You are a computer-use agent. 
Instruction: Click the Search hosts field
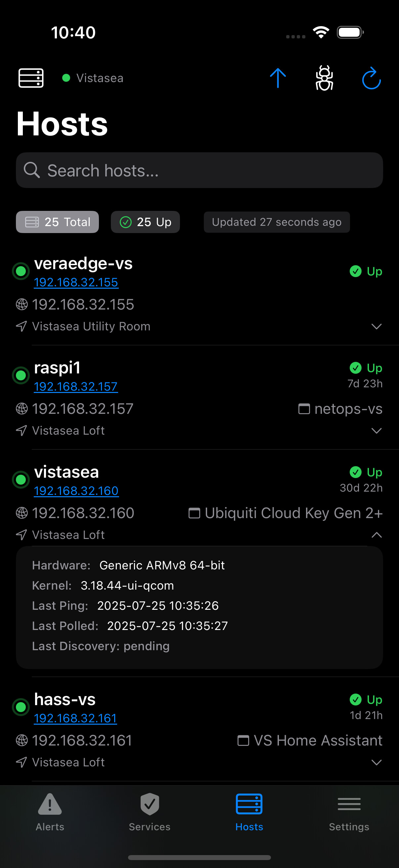(199, 170)
